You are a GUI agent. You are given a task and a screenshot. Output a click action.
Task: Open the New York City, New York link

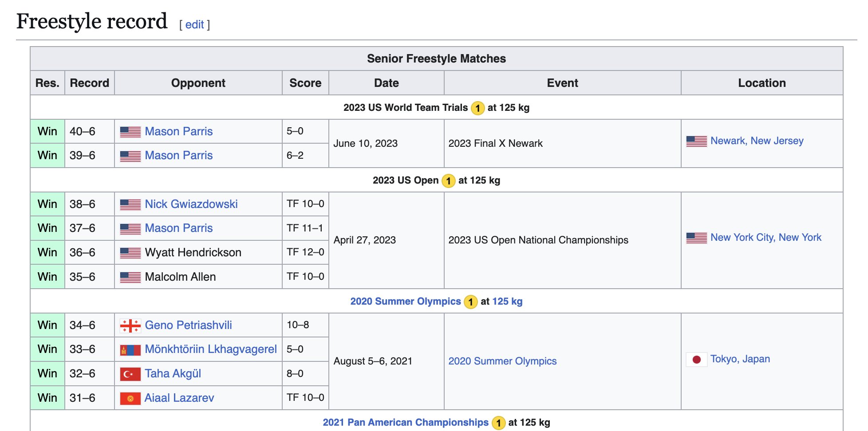765,237
